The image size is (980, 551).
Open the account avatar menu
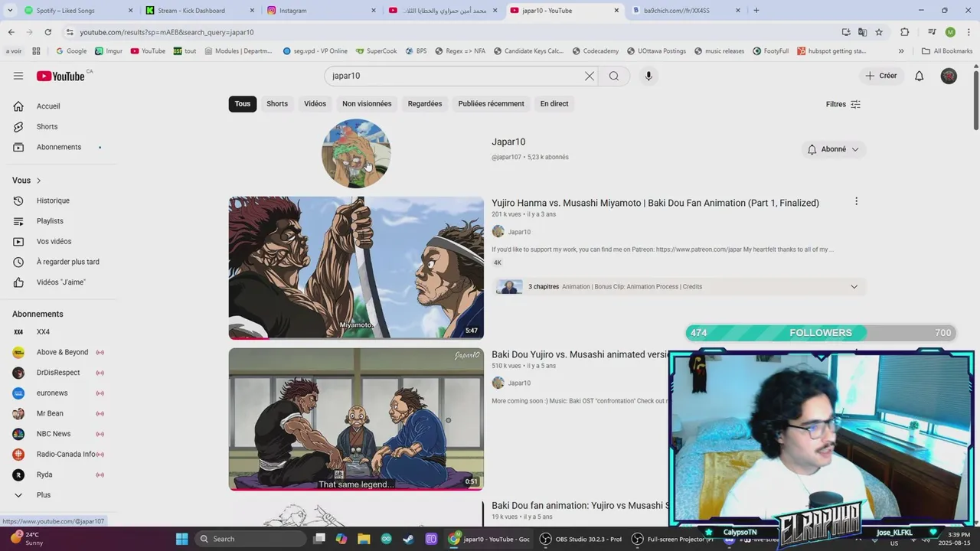[x=949, y=76]
